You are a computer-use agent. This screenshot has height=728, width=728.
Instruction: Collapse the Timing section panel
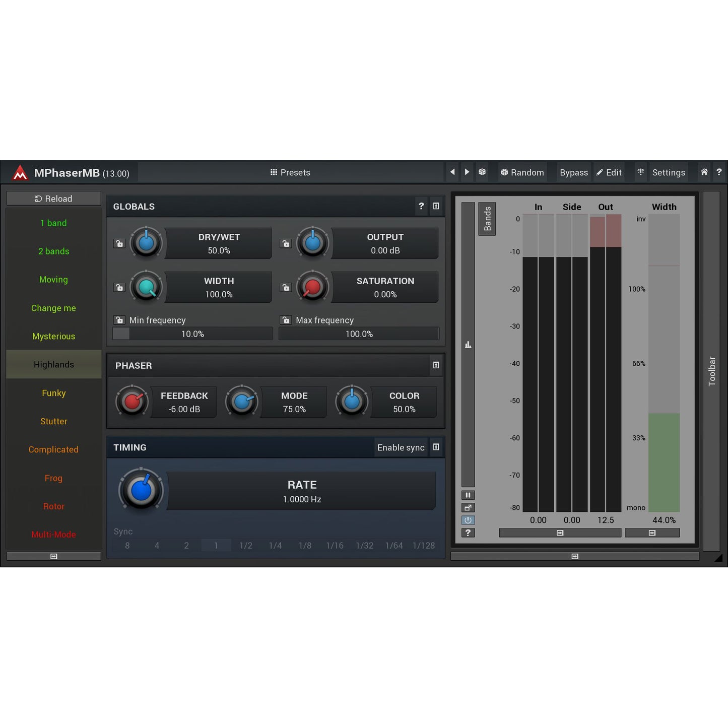coord(436,447)
